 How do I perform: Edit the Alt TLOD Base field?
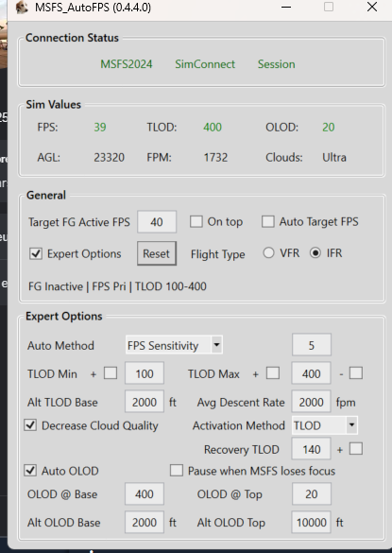[x=145, y=402]
